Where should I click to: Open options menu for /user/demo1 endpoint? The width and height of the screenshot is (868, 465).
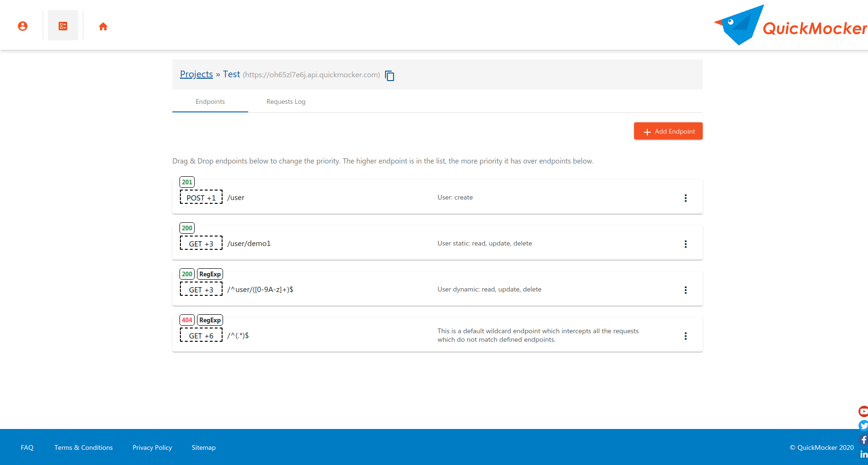[685, 244]
